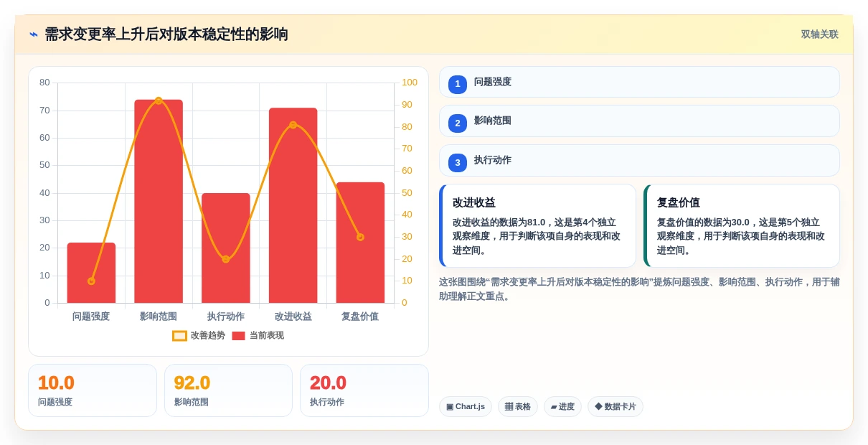Click the 表格 tag chip

coord(518,407)
